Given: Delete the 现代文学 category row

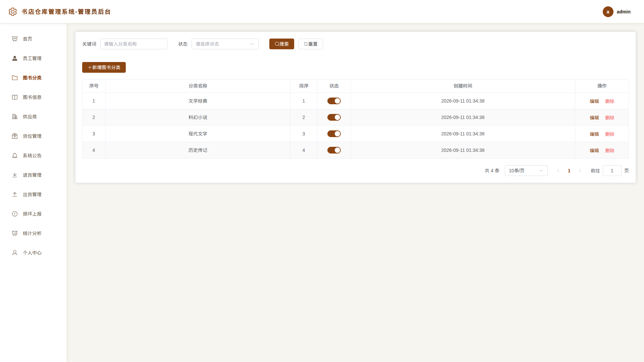Looking at the screenshot, I should 610,134.
